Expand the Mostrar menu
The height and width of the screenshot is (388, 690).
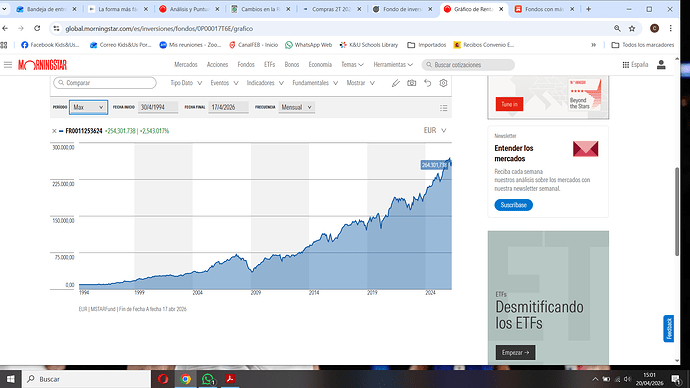point(360,83)
